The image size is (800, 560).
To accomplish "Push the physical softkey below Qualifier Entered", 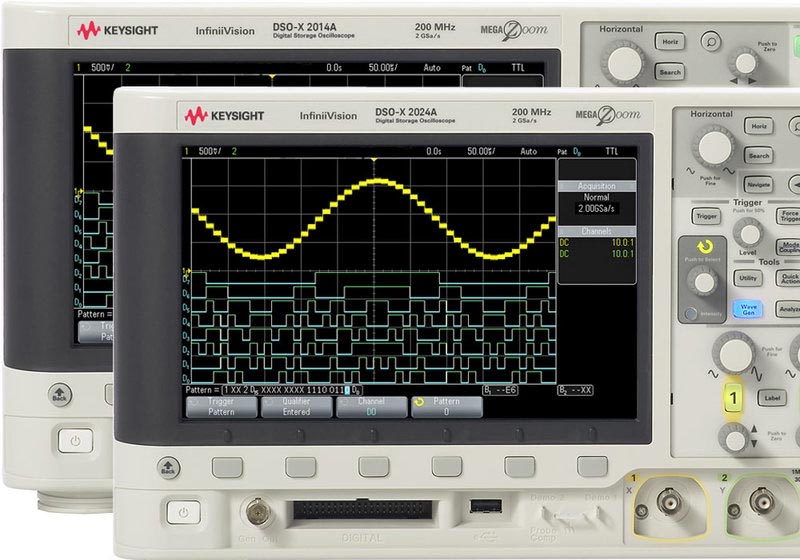I will tap(301, 467).
